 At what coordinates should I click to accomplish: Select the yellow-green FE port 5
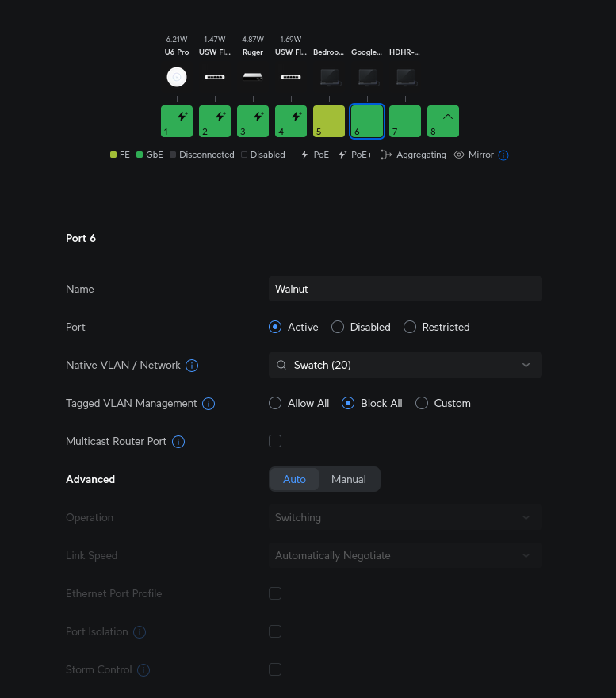(x=329, y=121)
